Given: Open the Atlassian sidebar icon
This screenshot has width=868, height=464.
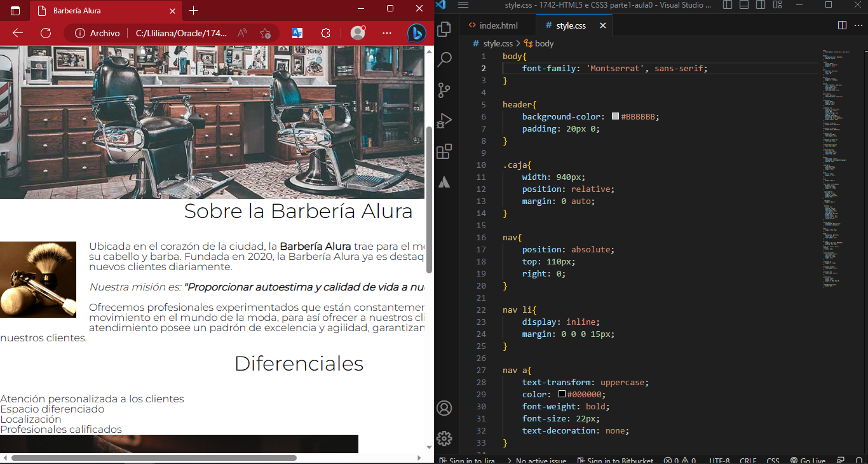Looking at the screenshot, I should (445, 182).
